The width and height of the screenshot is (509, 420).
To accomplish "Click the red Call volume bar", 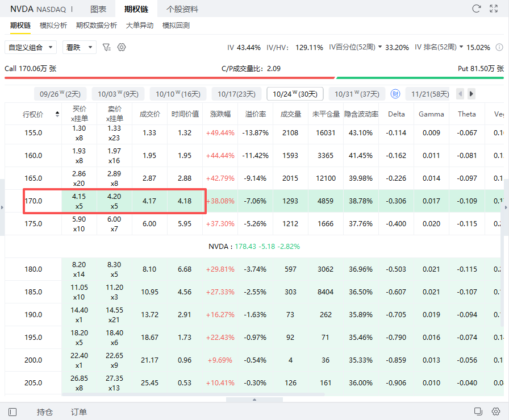I will click(169, 78).
